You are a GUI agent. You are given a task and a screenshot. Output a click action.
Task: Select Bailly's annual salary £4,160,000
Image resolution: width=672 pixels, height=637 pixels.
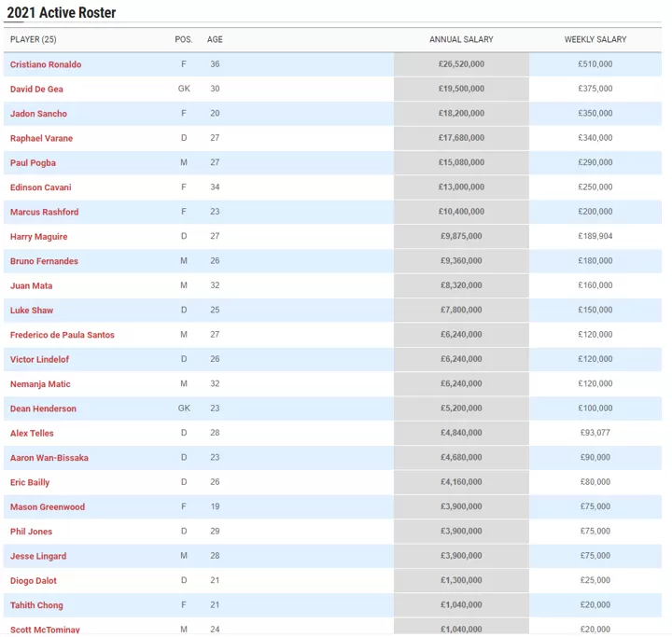462,482
